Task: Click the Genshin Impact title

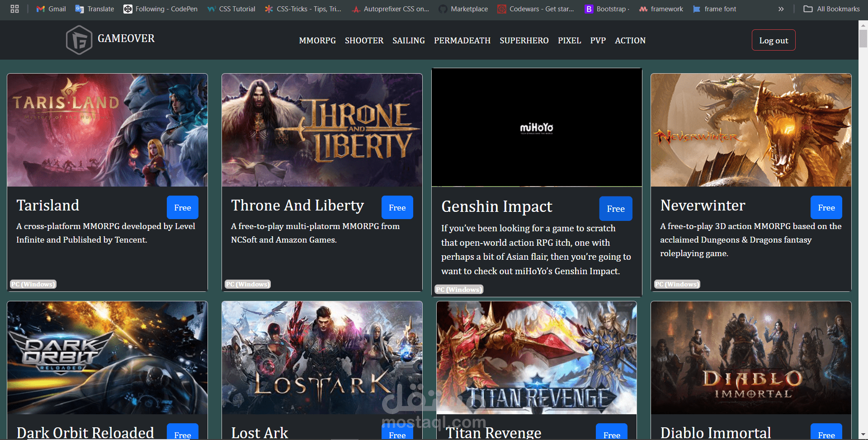Action: coord(497,207)
